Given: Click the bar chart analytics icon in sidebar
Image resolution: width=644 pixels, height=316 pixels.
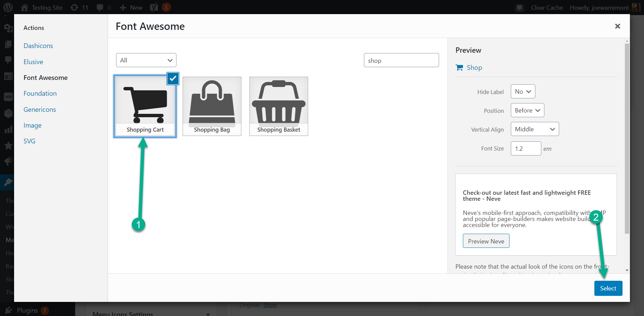Looking at the screenshot, I should [8, 129].
